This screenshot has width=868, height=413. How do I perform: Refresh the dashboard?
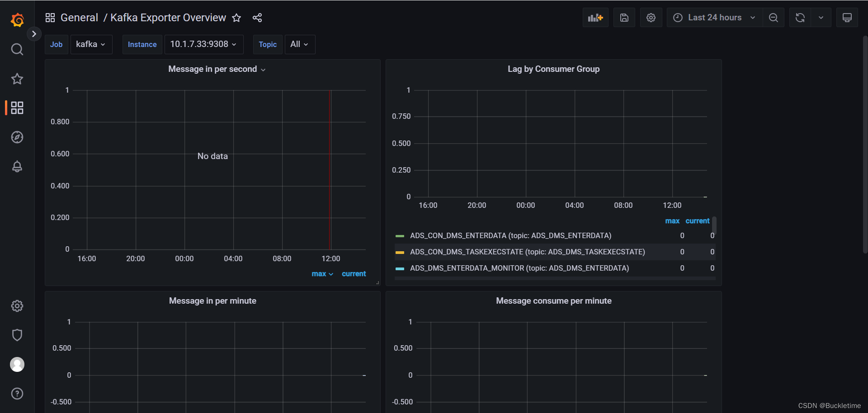pos(800,18)
